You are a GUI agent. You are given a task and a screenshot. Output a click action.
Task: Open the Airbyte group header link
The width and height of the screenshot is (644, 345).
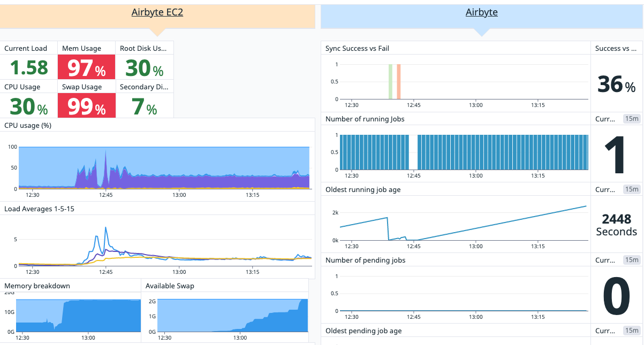[x=482, y=12]
